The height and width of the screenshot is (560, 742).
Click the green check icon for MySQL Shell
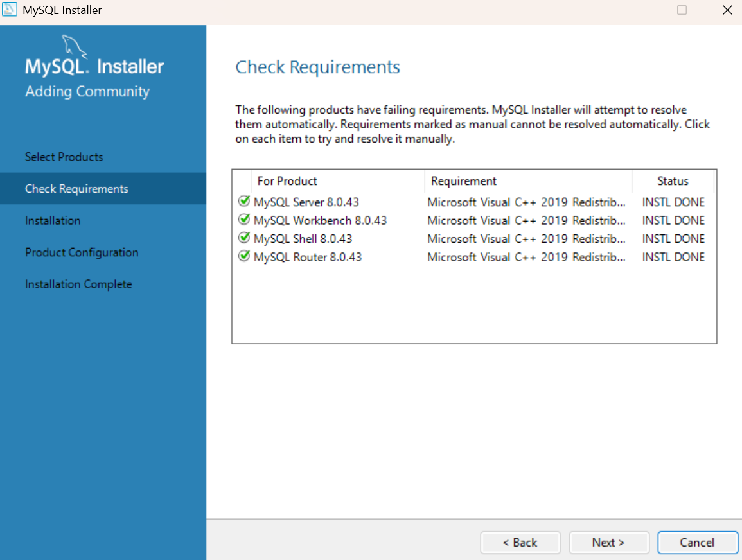coord(244,238)
